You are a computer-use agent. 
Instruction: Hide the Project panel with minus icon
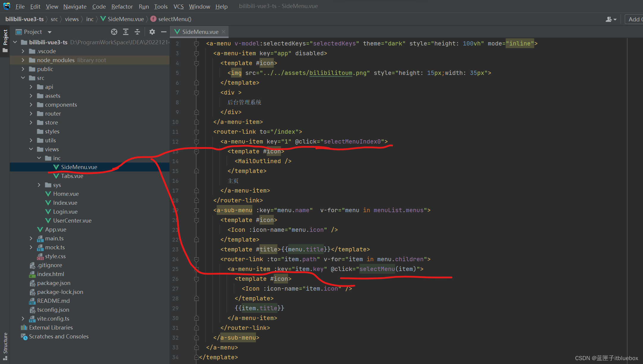[x=163, y=32]
